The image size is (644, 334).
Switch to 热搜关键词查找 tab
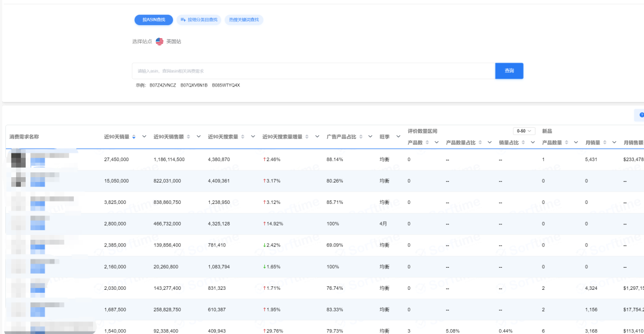[244, 20]
